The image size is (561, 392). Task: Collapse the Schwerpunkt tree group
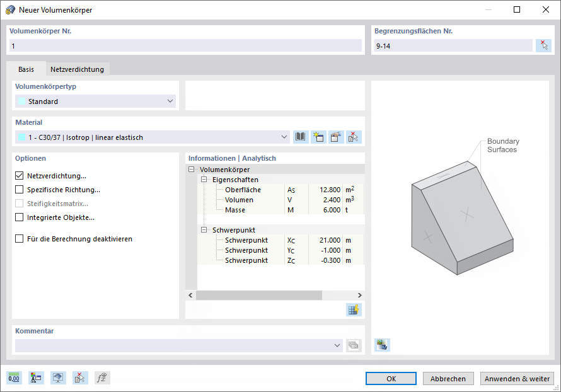pyautogui.click(x=204, y=230)
